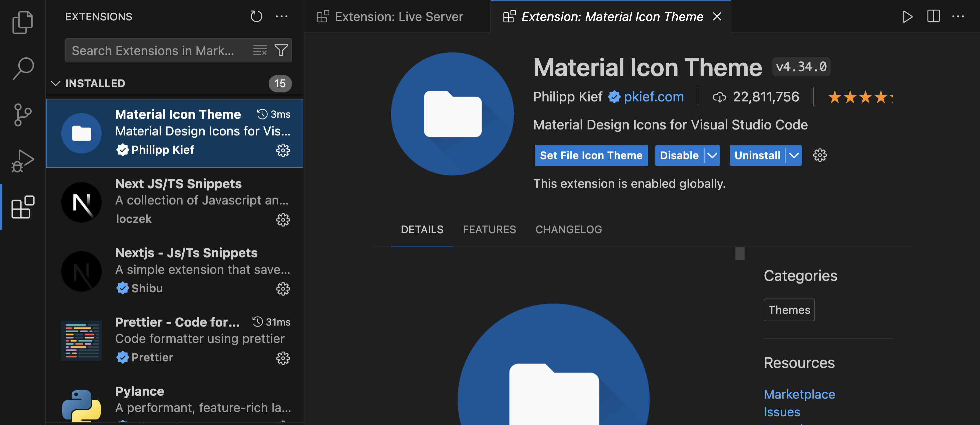Viewport: 980px width, 425px height.
Task: Open the pkief.com publisher link
Action: (654, 97)
